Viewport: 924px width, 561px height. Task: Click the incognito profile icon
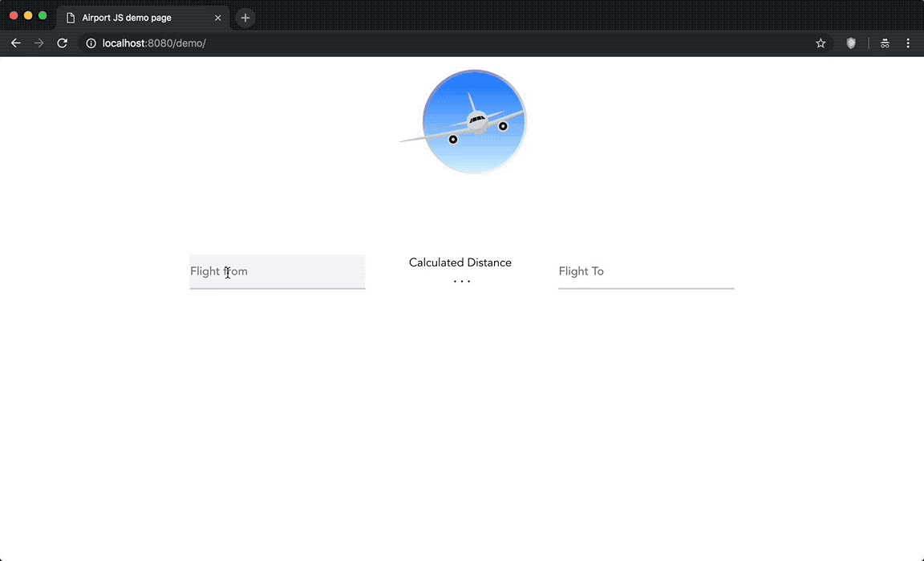885,43
